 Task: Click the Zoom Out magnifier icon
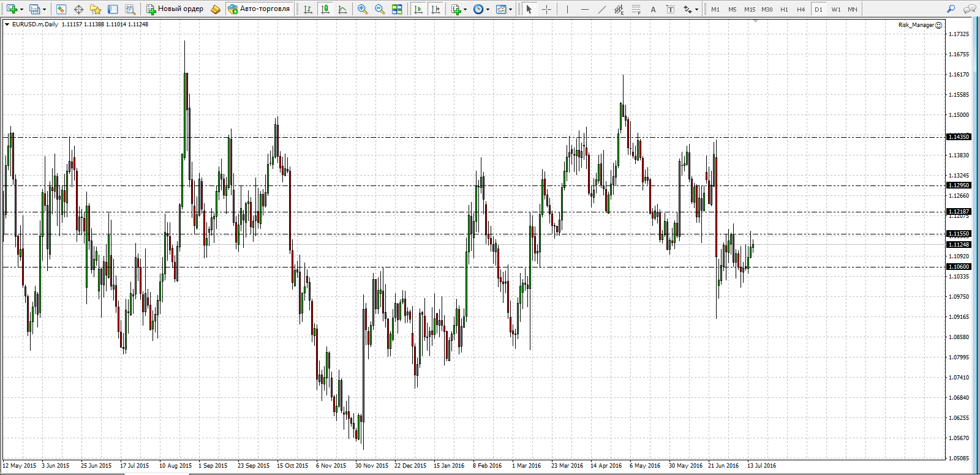click(x=380, y=9)
